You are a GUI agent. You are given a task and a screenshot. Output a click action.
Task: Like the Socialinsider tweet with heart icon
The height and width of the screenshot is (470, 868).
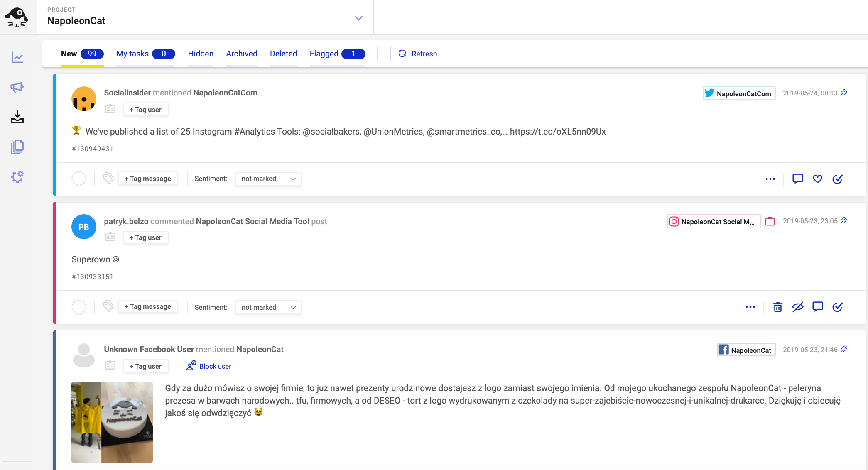(817, 179)
